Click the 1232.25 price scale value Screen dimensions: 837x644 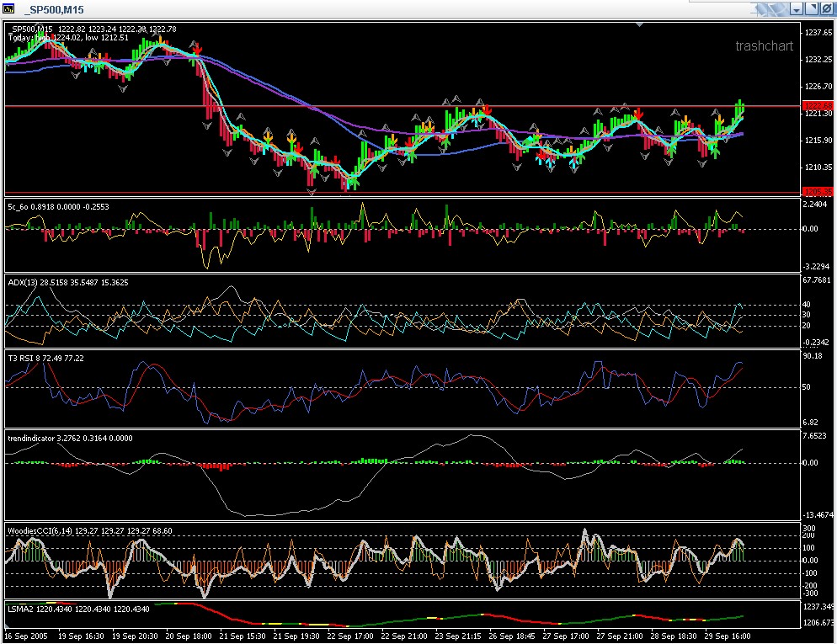(818, 59)
